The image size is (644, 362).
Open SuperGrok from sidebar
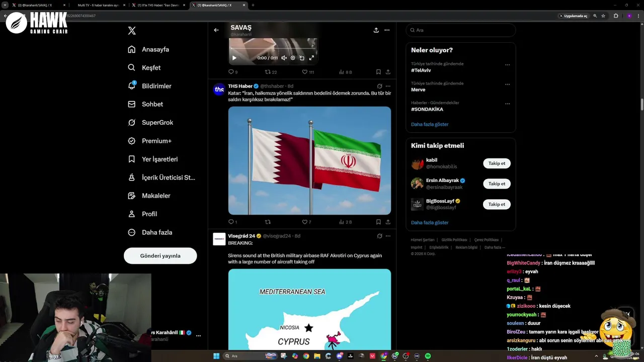click(150, 123)
